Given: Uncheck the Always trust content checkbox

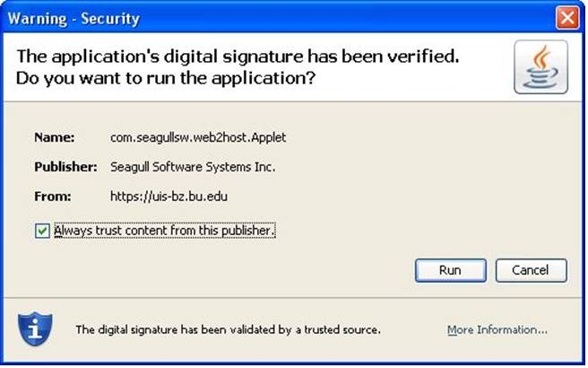Looking at the screenshot, I should [42, 231].
